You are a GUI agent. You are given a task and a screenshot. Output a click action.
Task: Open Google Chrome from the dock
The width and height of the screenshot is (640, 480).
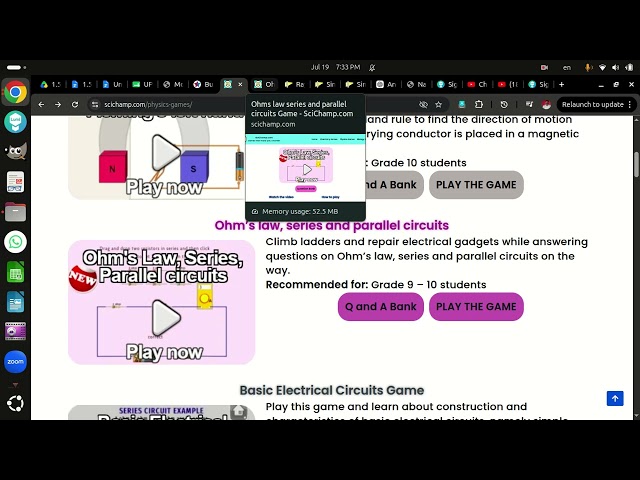pyautogui.click(x=16, y=92)
